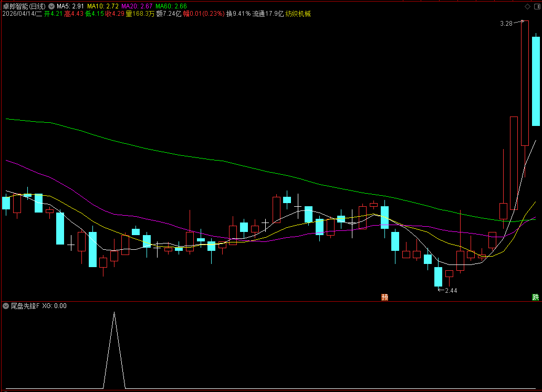Click the tall red candle touching 3.28
Viewport: 542px width, 392px height.
pyautogui.click(x=525, y=83)
